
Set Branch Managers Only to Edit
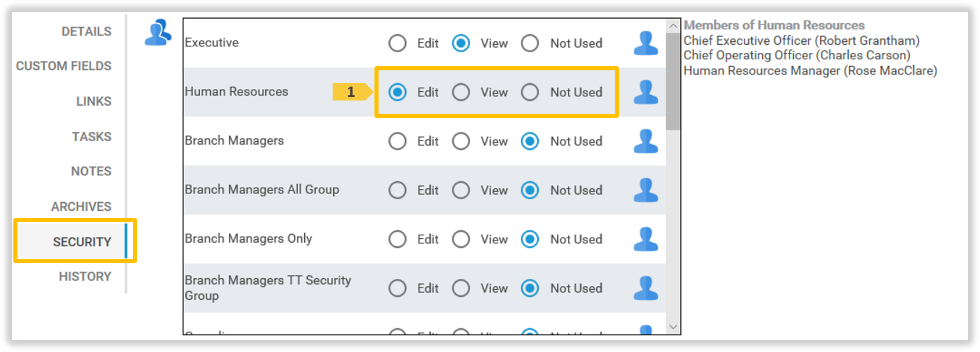click(398, 239)
